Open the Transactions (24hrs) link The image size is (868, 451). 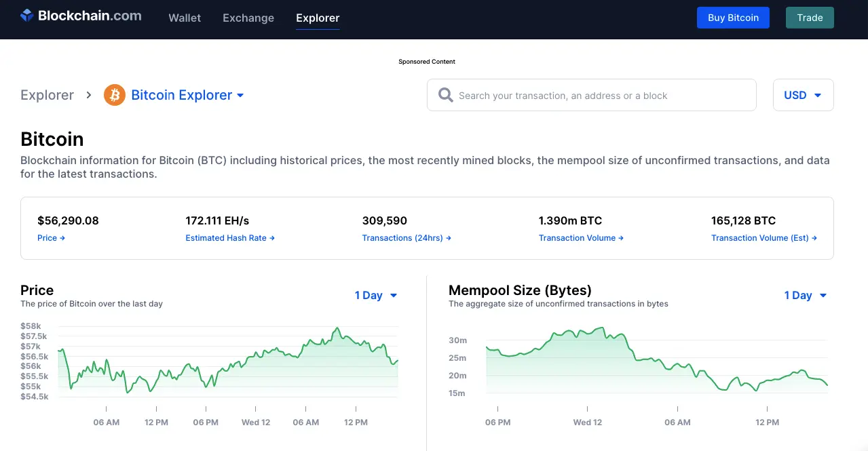click(407, 238)
